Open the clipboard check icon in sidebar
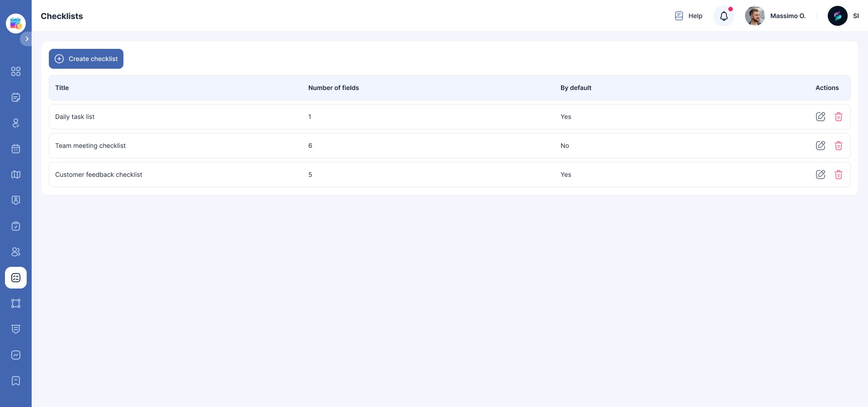The width and height of the screenshot is (868, 407). coord(16,226)
